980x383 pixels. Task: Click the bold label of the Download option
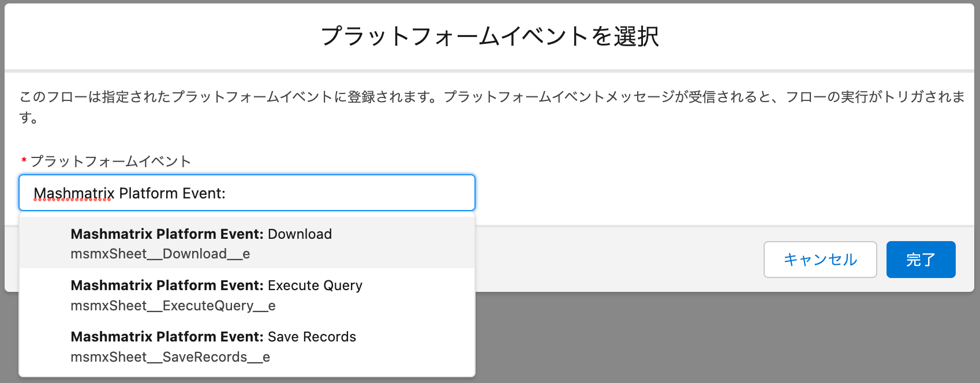pos(167,234)
